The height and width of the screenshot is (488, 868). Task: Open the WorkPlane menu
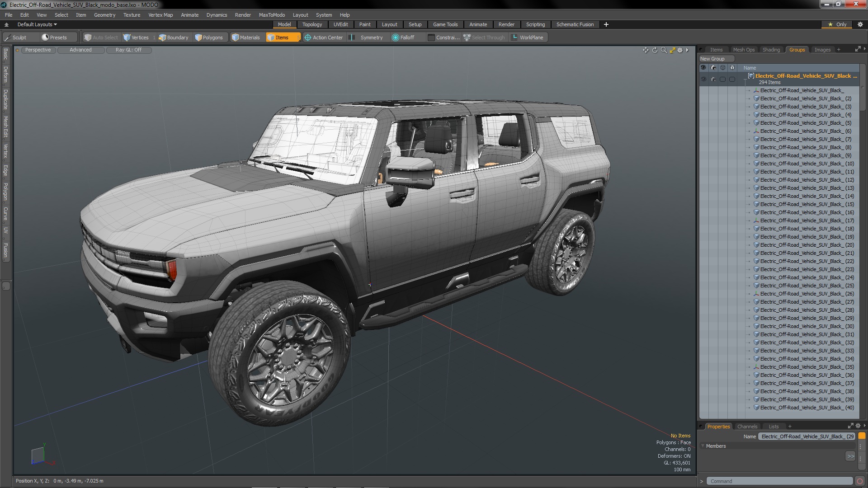click(x=528, y=38)
